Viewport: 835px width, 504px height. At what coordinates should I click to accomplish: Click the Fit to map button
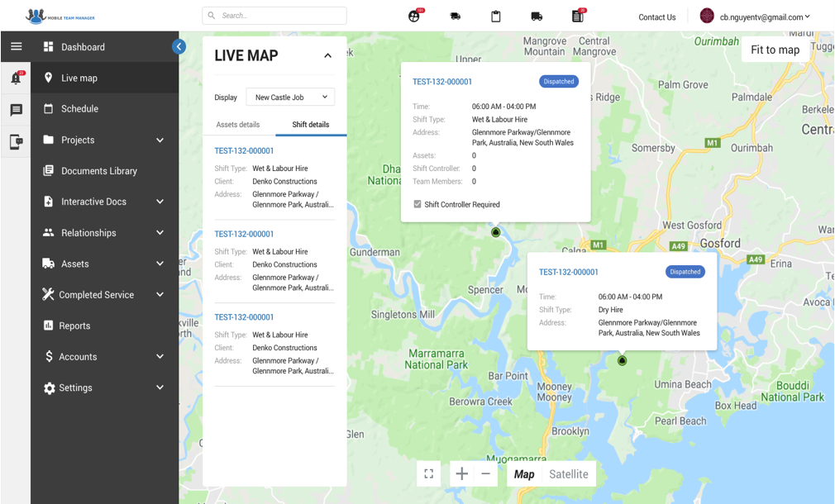pos(775,50)
